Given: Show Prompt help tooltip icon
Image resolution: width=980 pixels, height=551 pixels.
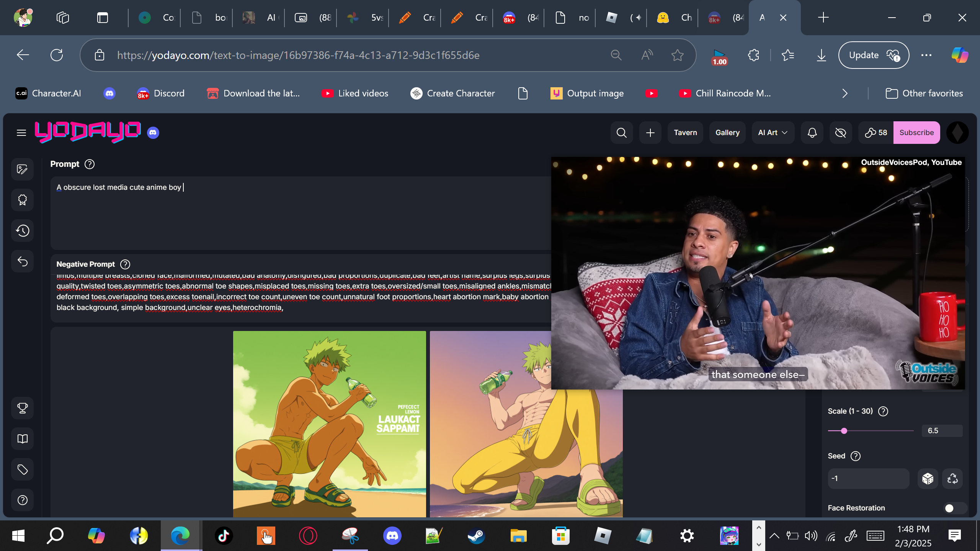Looking at the screenshot, I should coord(90,164).
